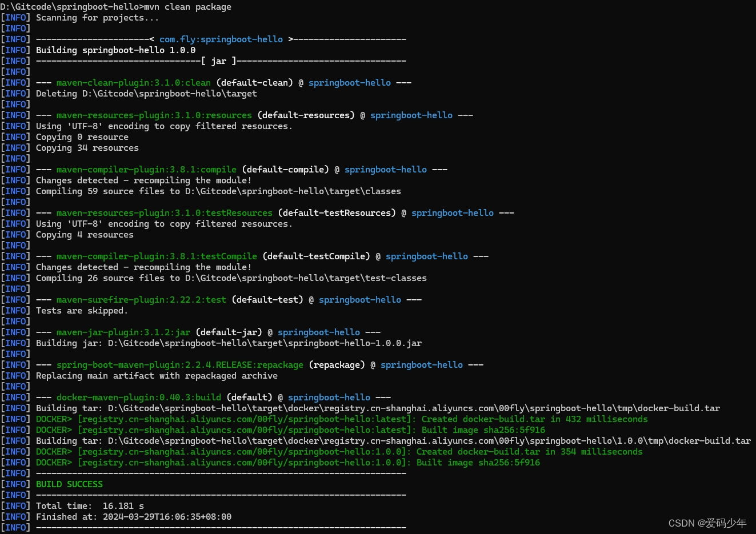Click the DOCKER line 'Built image sha256:5f916' for latest
756x534 pixels.
290,430
